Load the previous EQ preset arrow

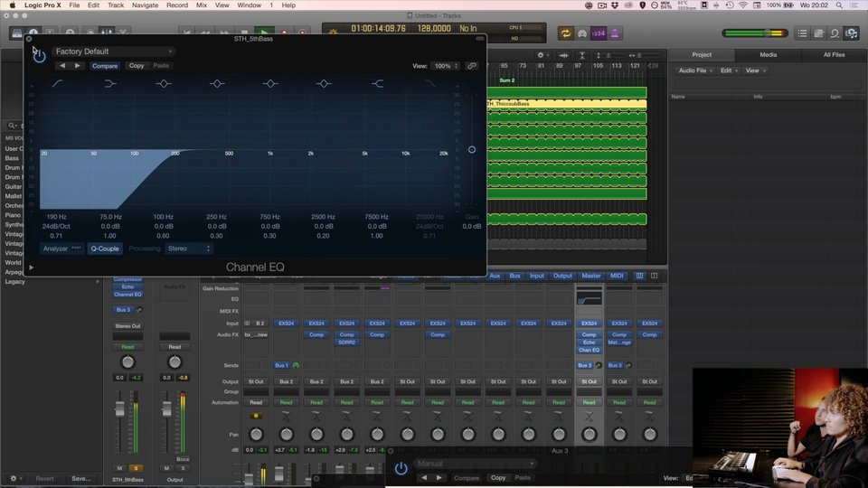[x=62, y=66]
